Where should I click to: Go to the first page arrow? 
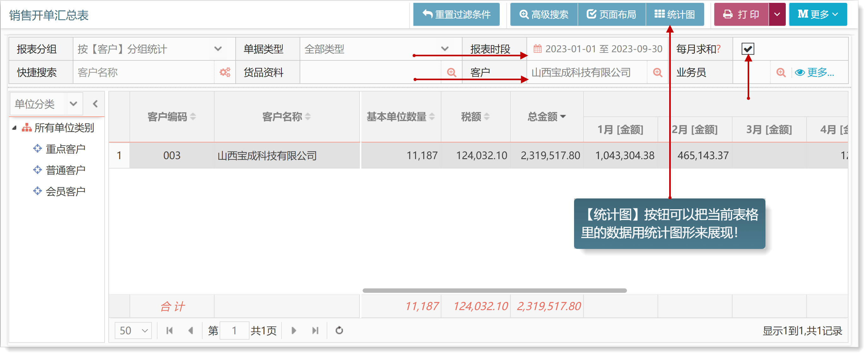tap(170, 331)
